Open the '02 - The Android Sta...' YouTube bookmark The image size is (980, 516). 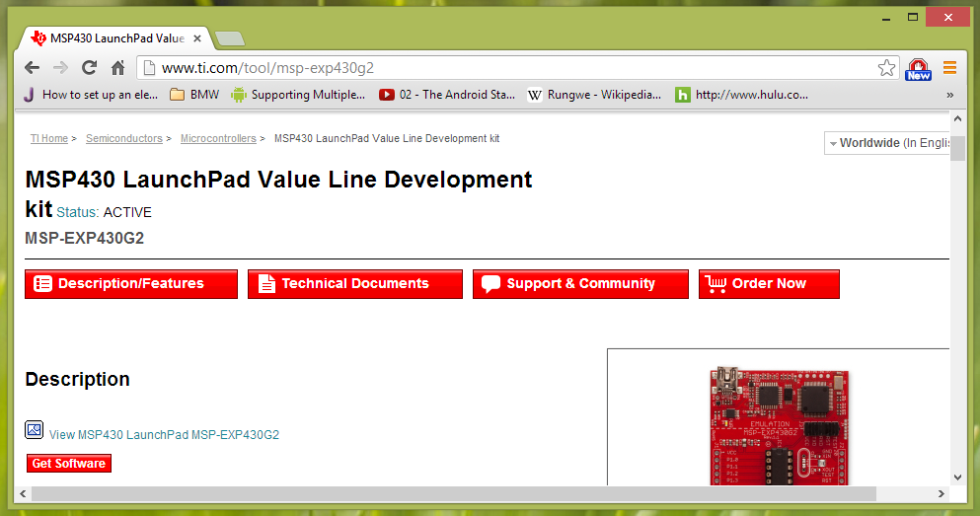click(x=447, y=95)
